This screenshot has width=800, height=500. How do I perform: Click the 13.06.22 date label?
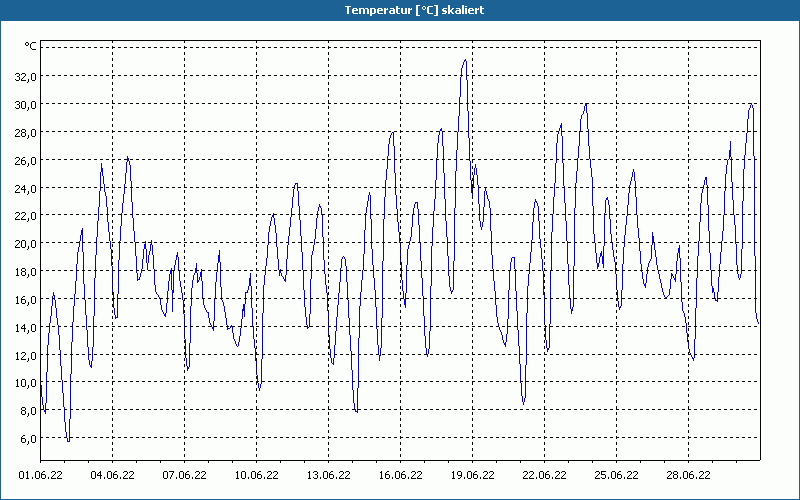(328, 475)
